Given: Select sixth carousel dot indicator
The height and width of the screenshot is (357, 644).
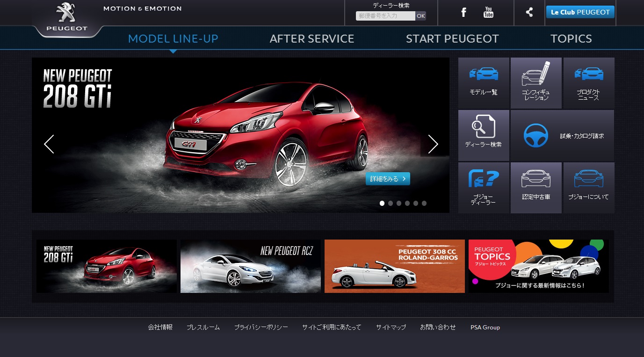Looking at the screenshot, I should click(x=424, y=203).
